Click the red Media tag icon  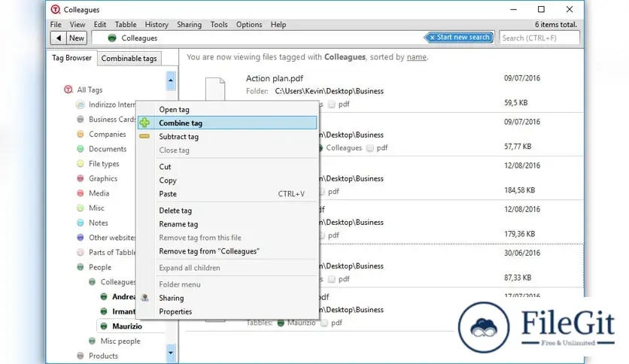click(81, 193)
